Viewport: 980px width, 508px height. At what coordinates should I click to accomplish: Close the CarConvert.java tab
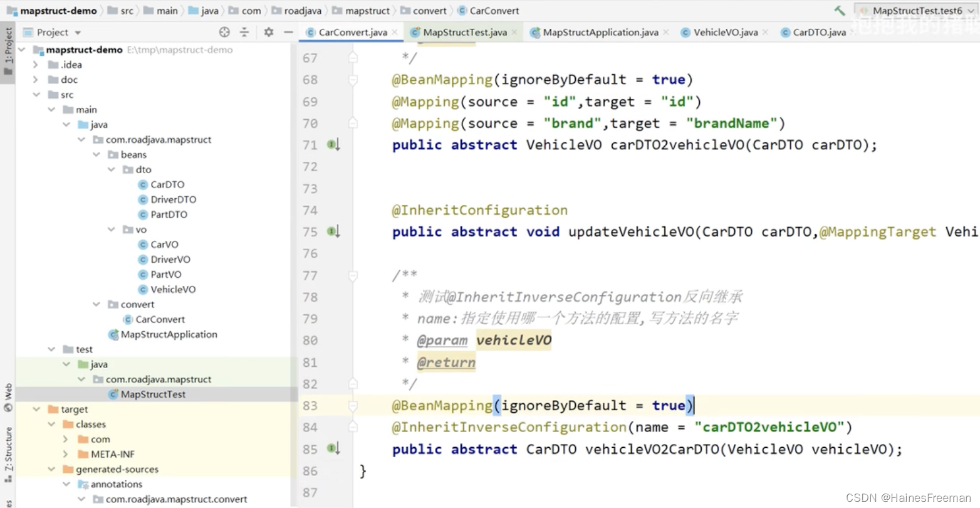point(395,32)
